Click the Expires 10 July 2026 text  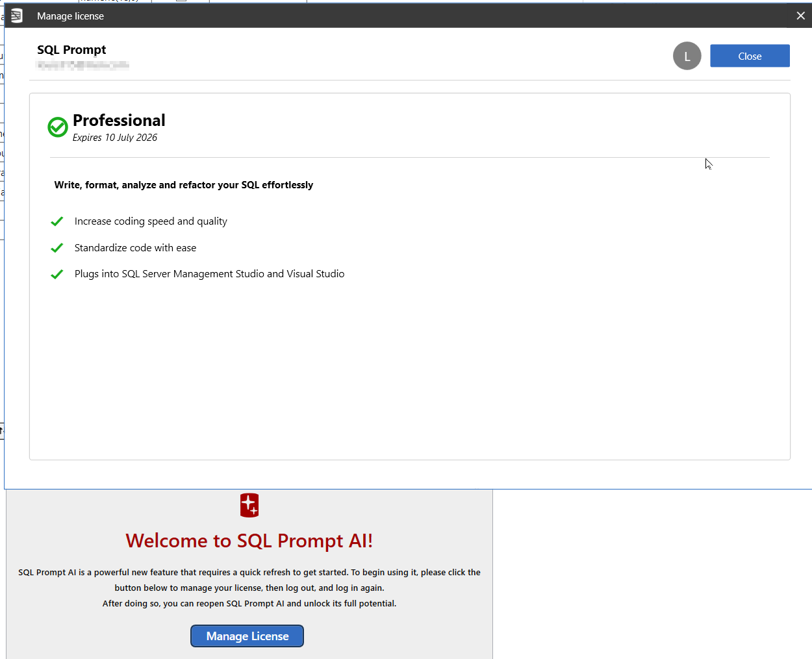pos(115,138)
